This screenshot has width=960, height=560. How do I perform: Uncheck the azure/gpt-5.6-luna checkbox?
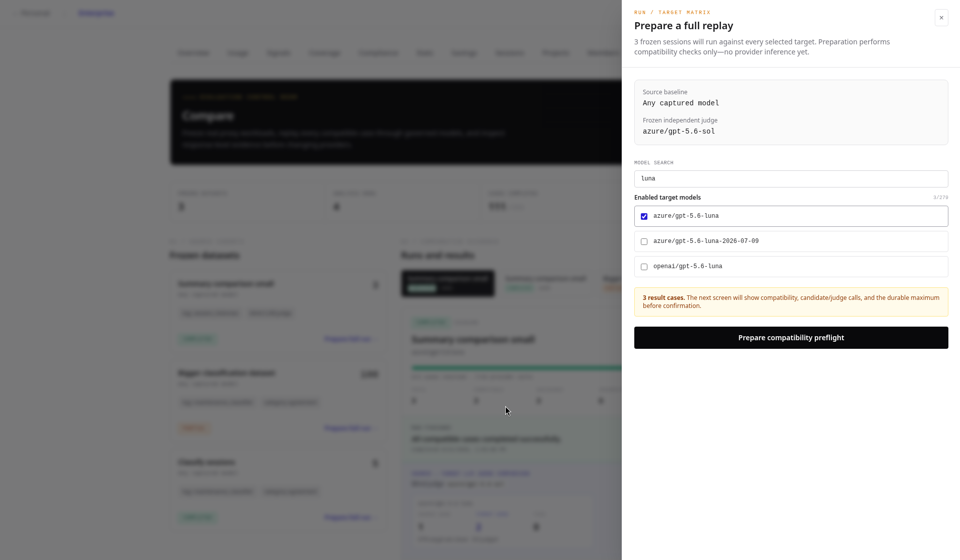(644, 216)
